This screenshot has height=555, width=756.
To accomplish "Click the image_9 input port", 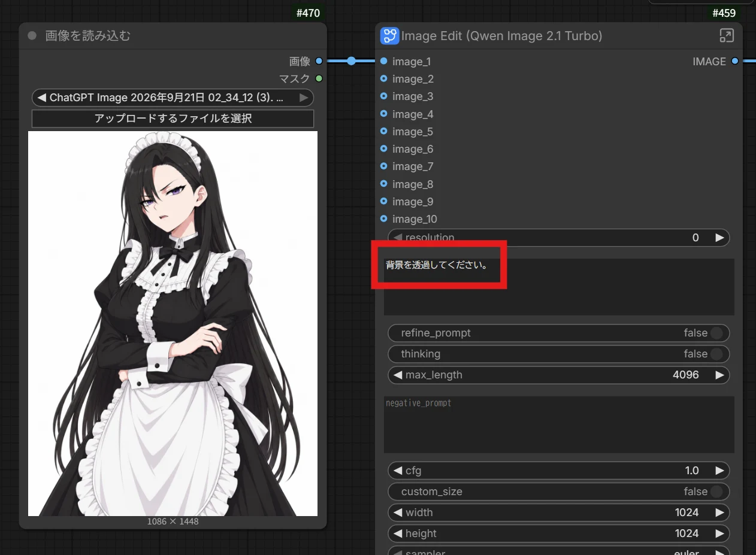I will pos(384,201).
